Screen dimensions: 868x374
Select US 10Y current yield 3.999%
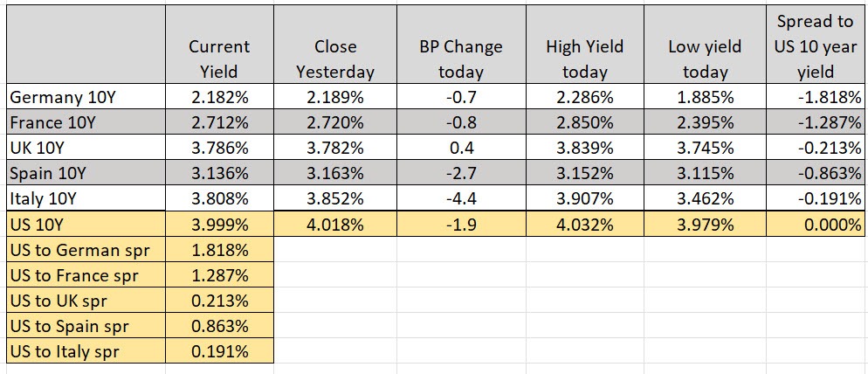click(219, 224)
